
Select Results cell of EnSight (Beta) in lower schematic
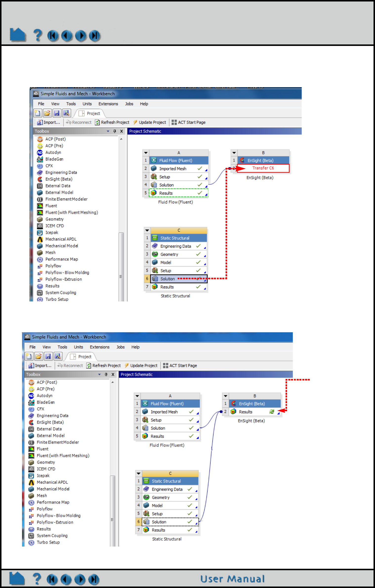[x=255, y=412]
